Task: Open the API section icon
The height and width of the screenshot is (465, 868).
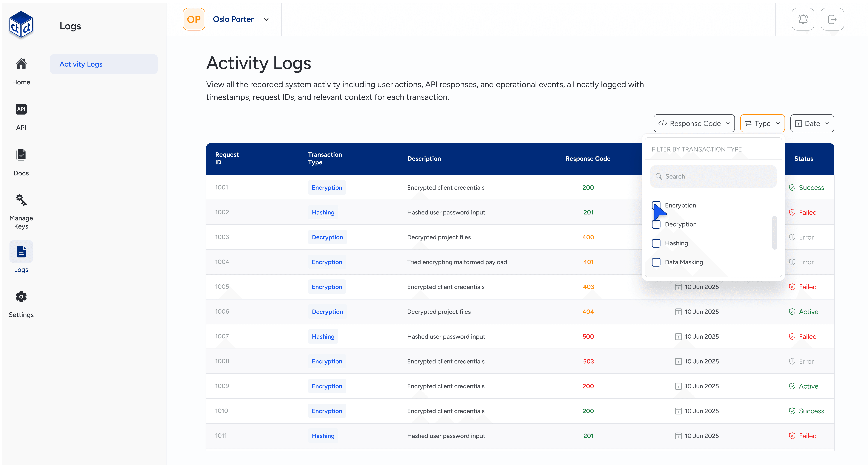Action: pos(21,109)
